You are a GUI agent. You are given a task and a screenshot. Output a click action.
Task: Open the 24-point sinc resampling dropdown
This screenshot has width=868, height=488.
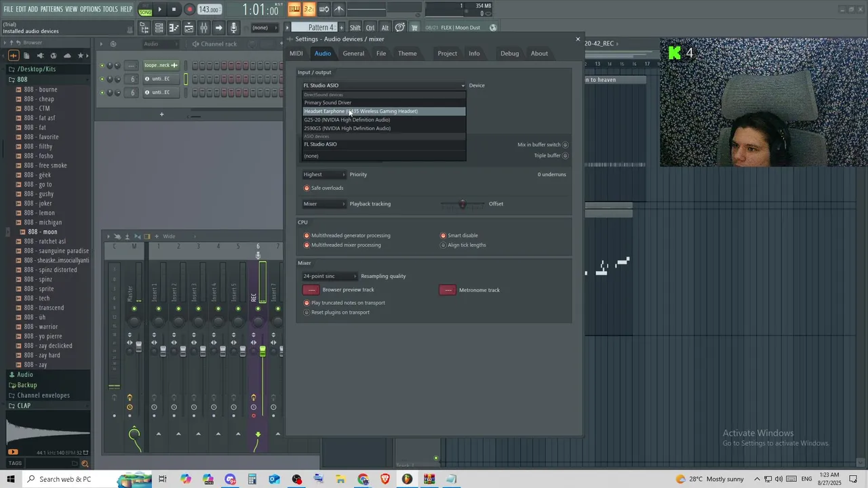click(330, 277)
